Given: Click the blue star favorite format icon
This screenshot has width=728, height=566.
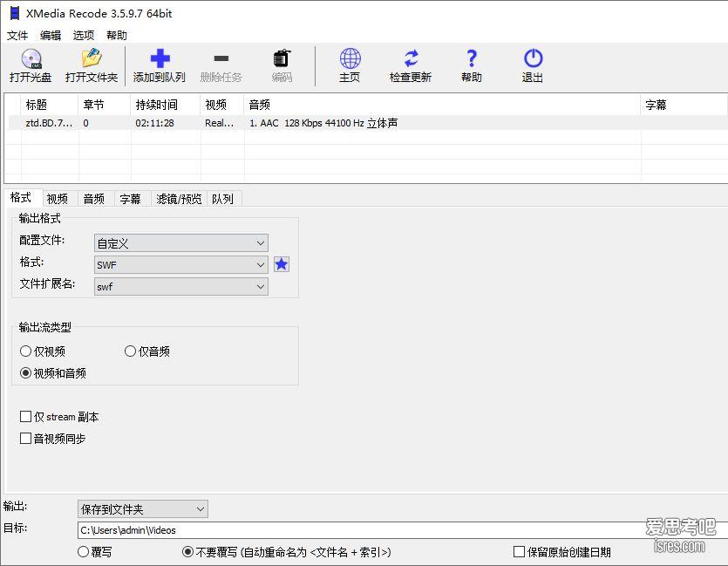Looking at the screenshot, I should 282,264.
